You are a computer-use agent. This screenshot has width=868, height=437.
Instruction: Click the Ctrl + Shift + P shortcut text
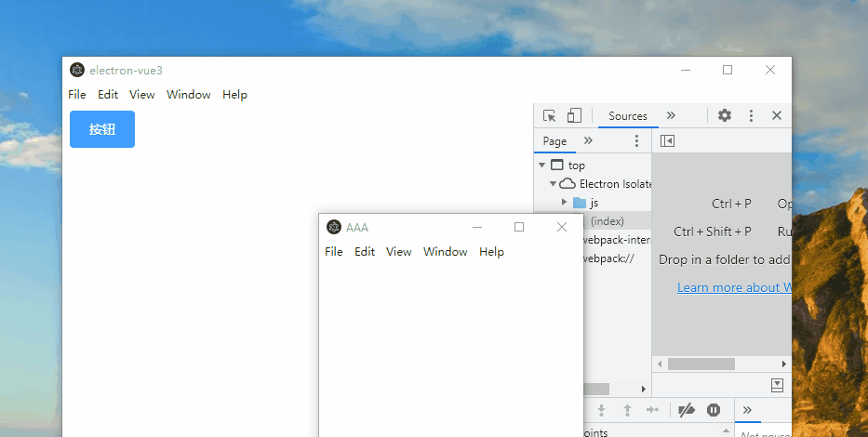pyautogui.click(x=713, y=232)
